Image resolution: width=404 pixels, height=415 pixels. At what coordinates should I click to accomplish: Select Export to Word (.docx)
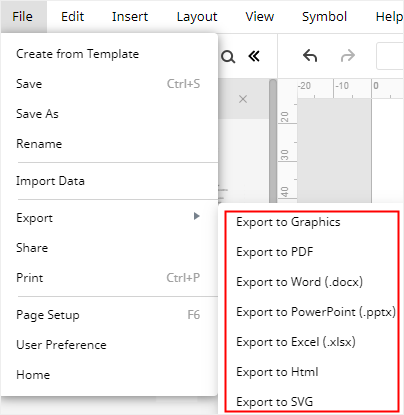click(x=299, y=282)
